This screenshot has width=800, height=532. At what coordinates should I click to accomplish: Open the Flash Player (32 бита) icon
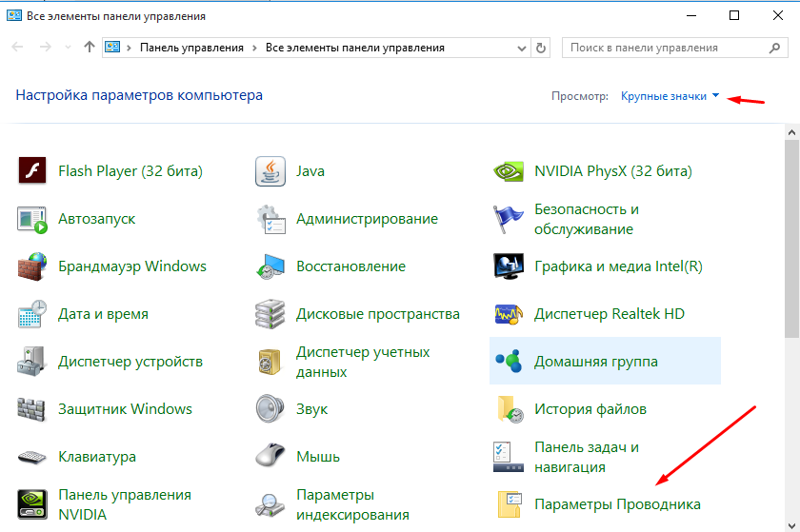coord(33,171)
